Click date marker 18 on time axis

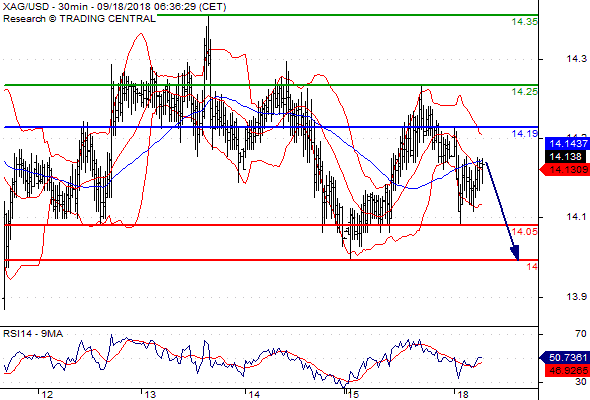pos(462,394)
